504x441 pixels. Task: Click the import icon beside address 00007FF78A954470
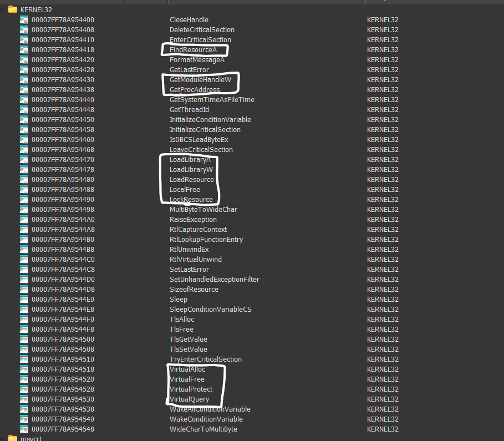pos(24,160)
